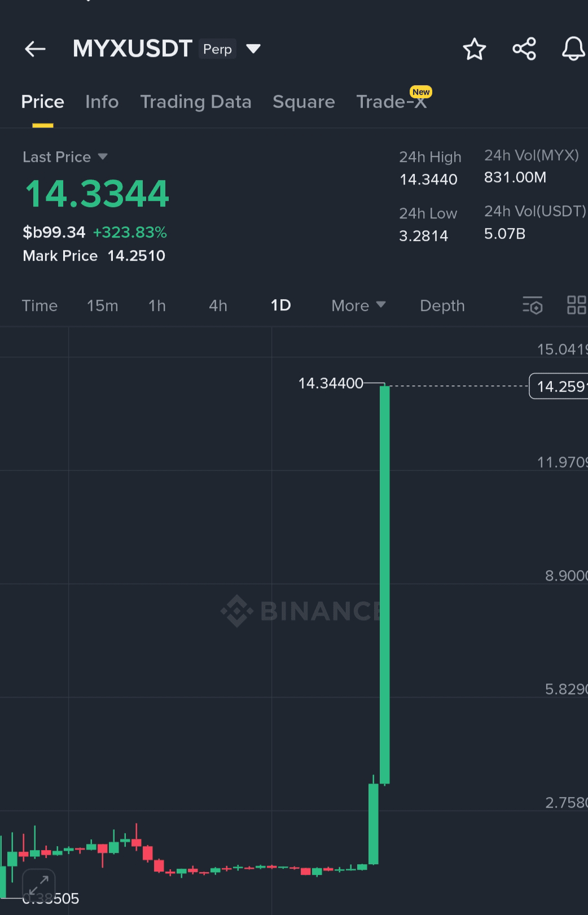588x915 pixels.
Task: Set a price alert with bell icon
Action: point(574,49)
